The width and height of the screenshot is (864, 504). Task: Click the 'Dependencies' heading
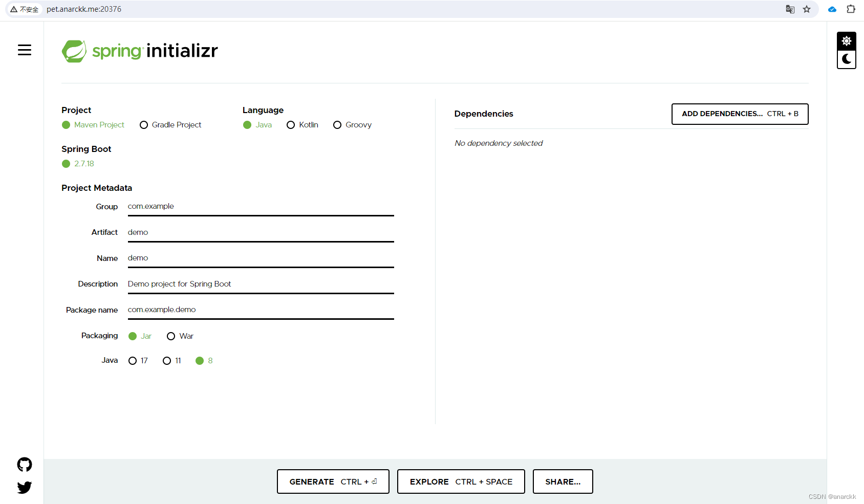point(484,114)
